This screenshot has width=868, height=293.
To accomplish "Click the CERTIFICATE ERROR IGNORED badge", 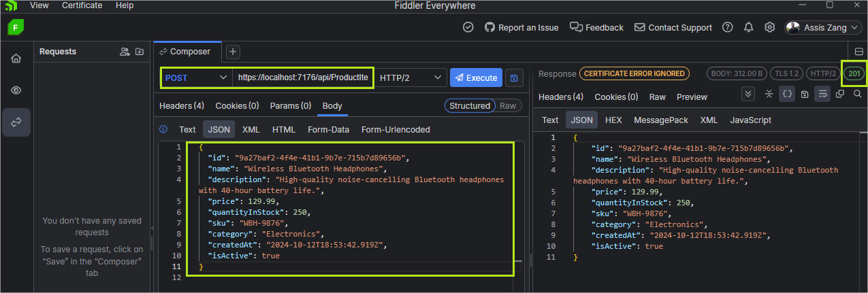I will click(634, 73).
